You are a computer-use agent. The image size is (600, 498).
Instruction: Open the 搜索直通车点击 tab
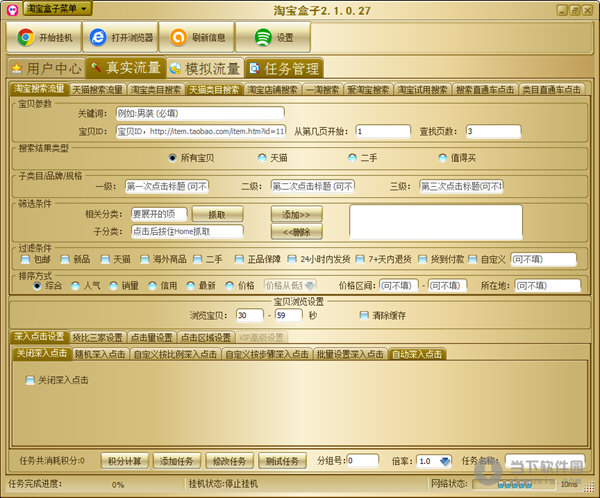tap(485, 90)
